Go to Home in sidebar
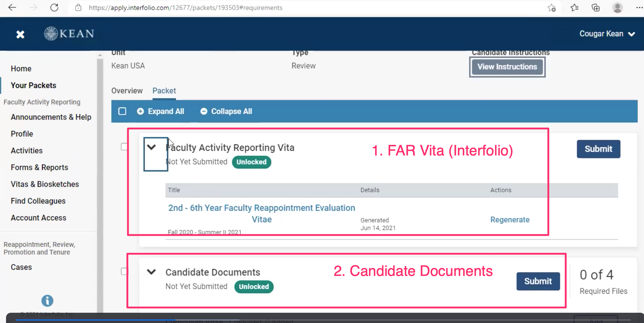Screen dimensions: 644x323 pos(21,69)
